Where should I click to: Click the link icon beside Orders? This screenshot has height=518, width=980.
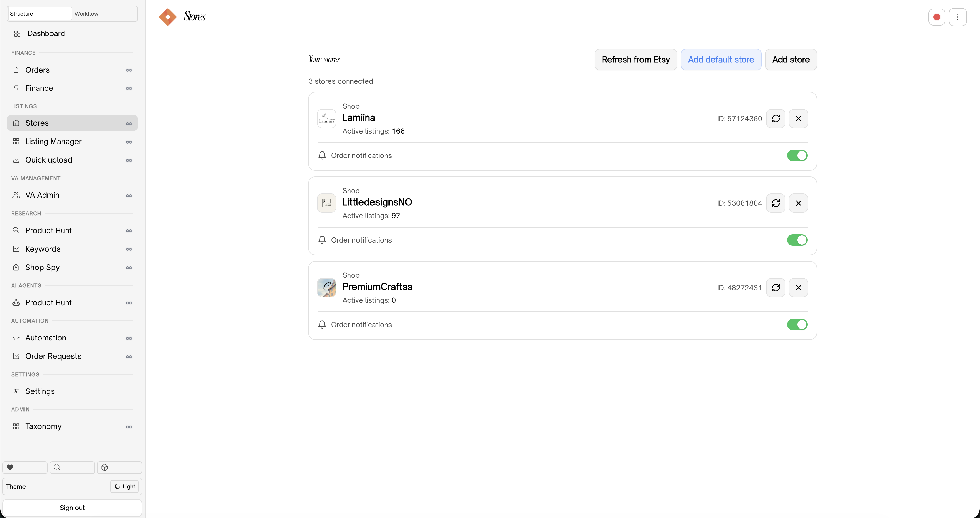coord(129,70)
